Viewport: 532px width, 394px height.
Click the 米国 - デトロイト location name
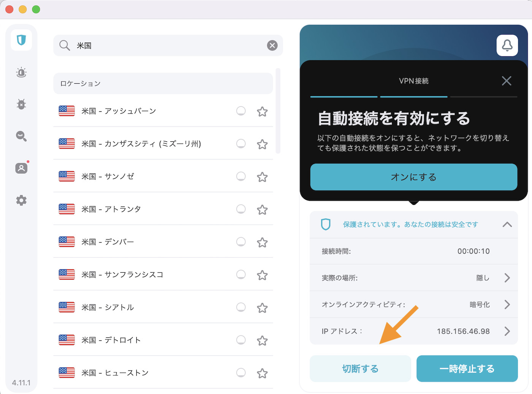click(111, 340)
